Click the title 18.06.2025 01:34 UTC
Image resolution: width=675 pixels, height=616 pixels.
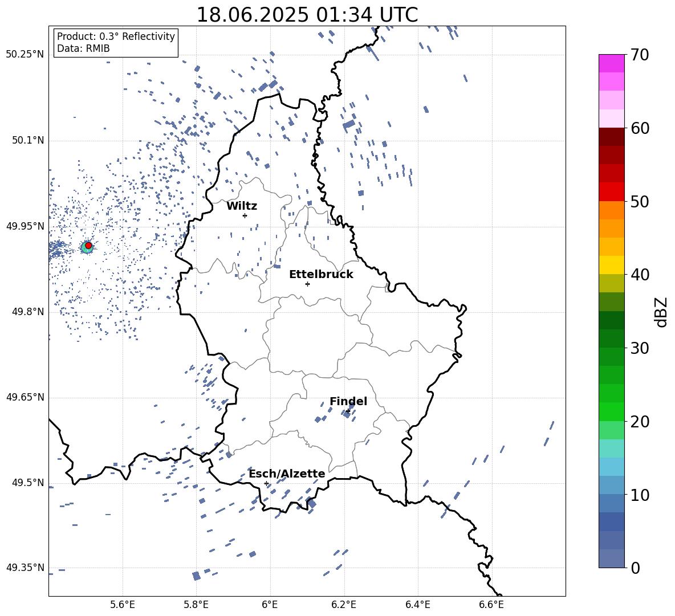point(307,15)
